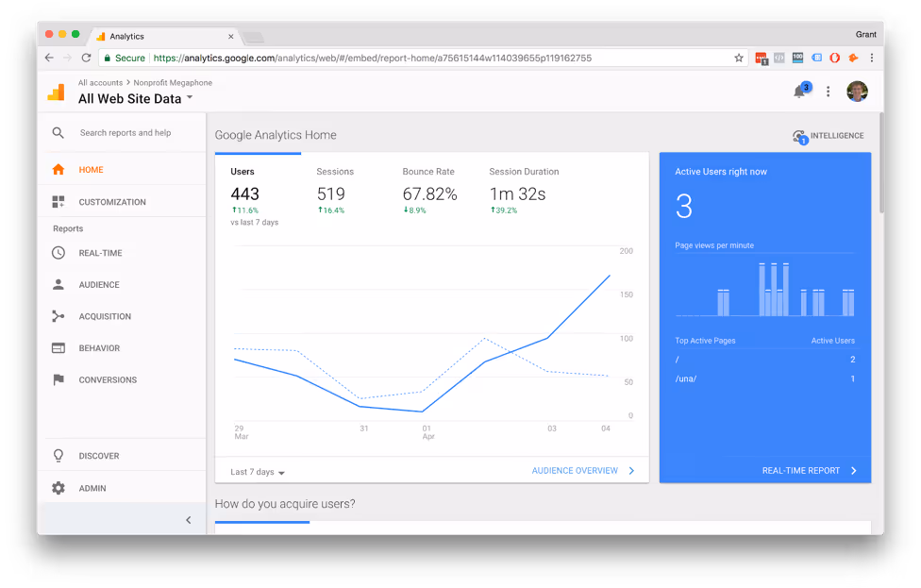
Task: Bookmark page with star icon
Action: pyautogui.click(x=739, y=58)
